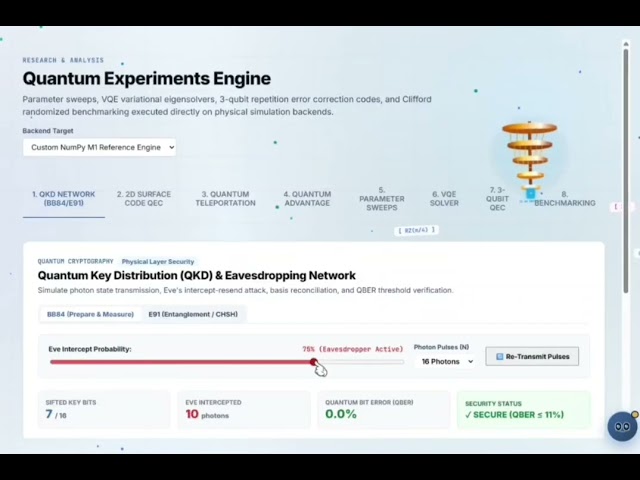Choose BB84 (Prepare & Measure) protocol
This screenshot has width=640, height=480.
click(90, 314)
